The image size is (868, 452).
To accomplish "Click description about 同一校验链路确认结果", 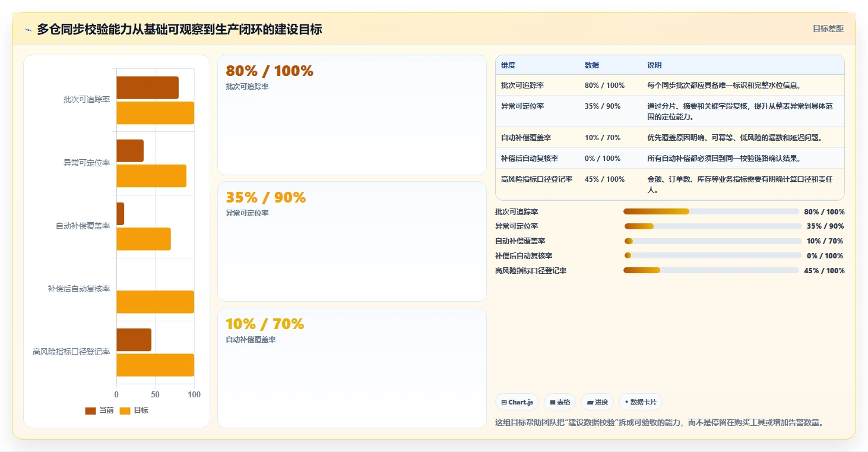I will [724, 159].
